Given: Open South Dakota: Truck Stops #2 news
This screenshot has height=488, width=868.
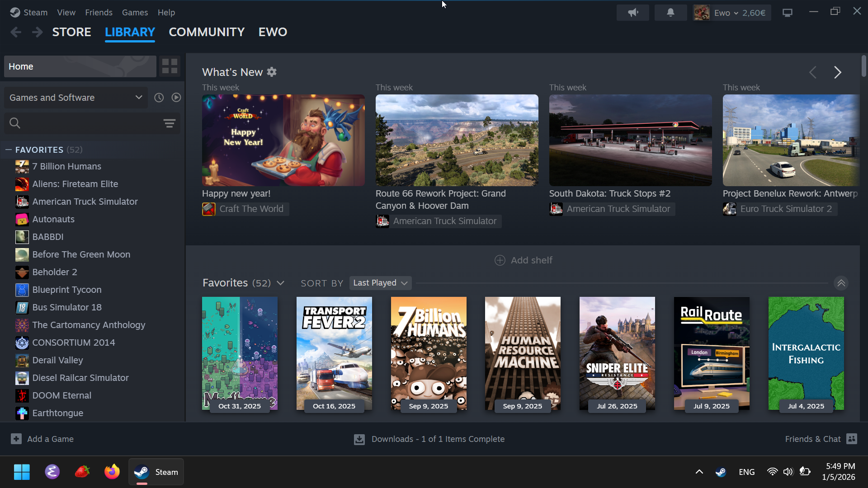Looking at the screenshot, I should pyautogui.click(x=609, y=194).
